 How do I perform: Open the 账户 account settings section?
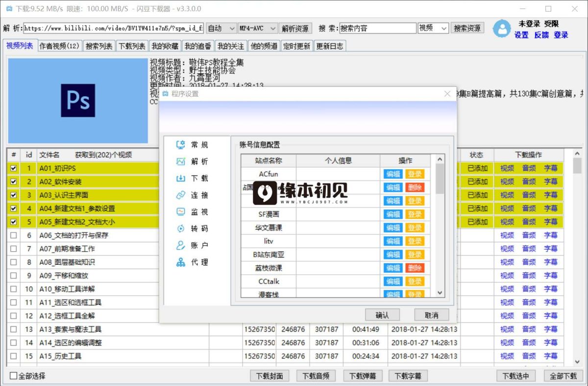[192, 245]
